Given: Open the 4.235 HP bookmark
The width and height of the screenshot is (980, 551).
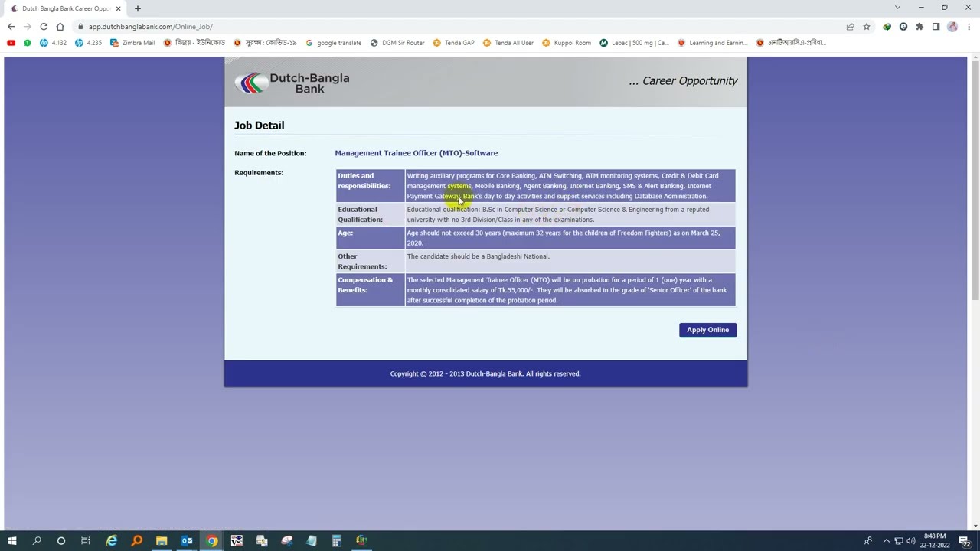Looking at the screenshot, I should 89,43.
